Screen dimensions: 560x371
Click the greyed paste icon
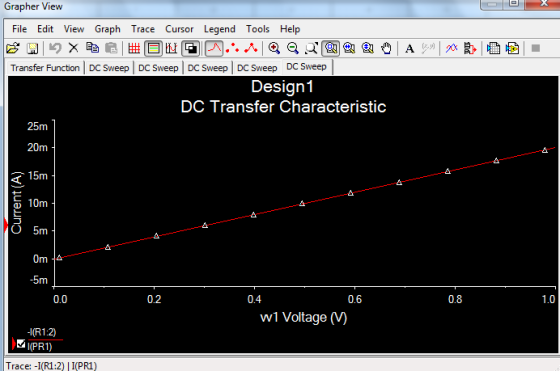click(x=111, y=48)
